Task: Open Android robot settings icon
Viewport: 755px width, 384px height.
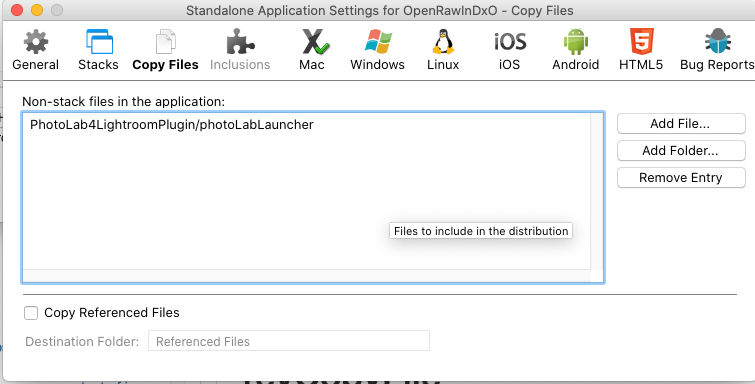Action: coord(576,41)
